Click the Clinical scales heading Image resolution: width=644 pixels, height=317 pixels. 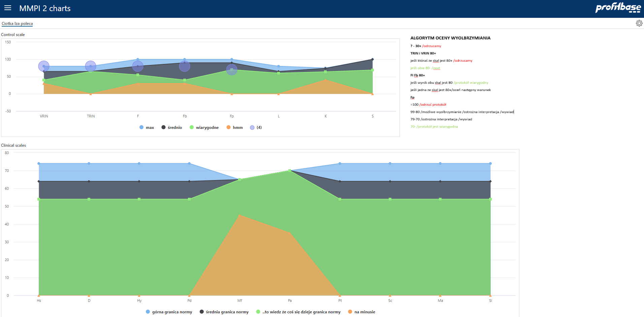13,145
